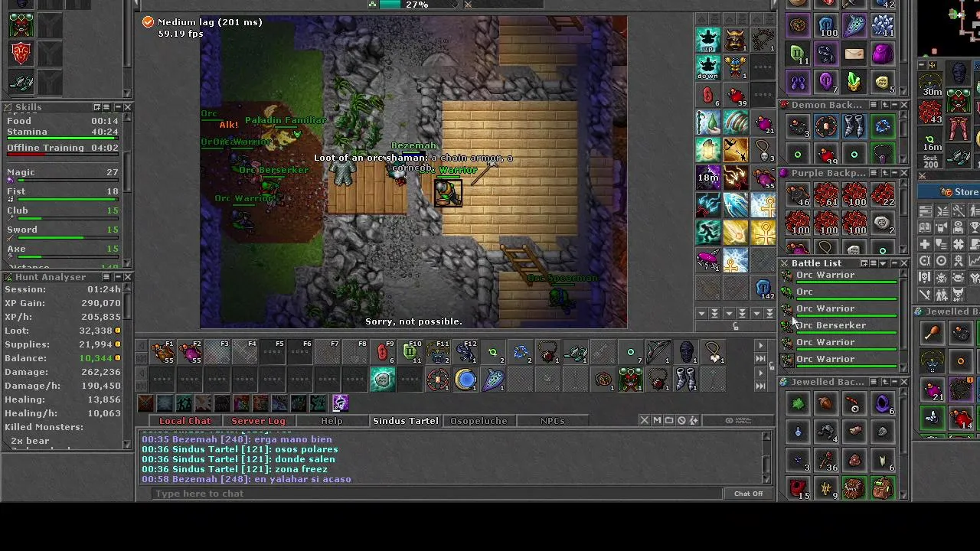
Task: Pick the spiked boots in Demon Backpack
Action: [854, 127]
